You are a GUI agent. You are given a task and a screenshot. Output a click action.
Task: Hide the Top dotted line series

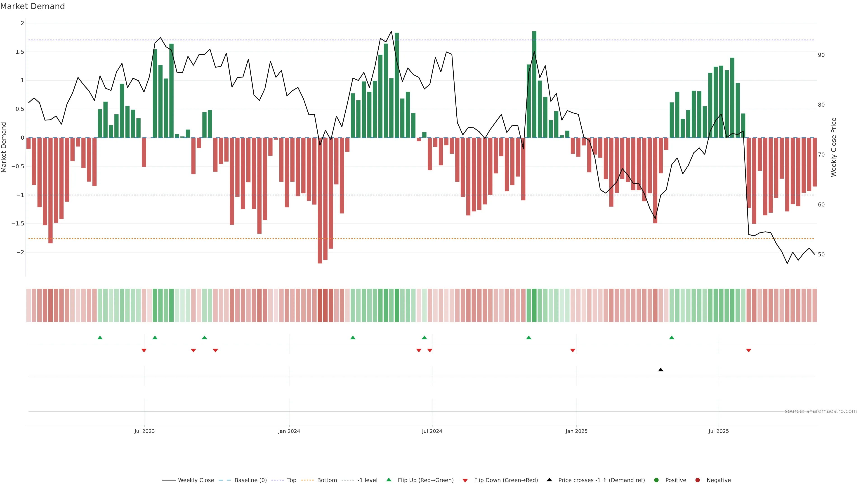click(x=291, y=480)
